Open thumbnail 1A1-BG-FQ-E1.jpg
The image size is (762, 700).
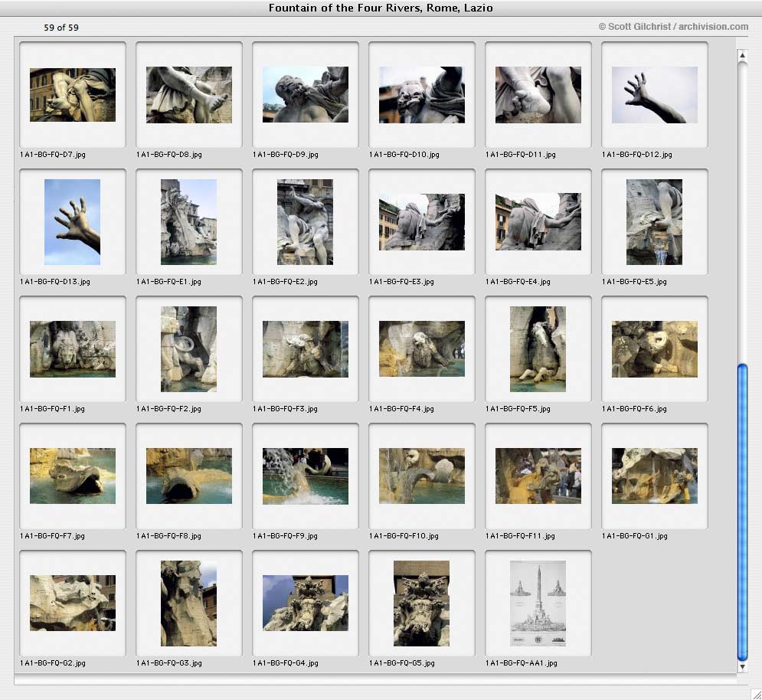(x=188, y=222)
